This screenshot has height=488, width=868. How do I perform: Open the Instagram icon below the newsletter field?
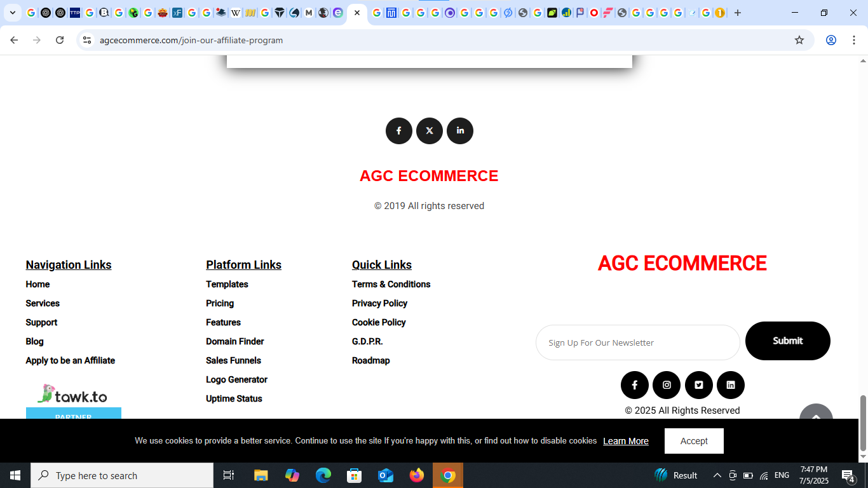click(x=667, y=385)
